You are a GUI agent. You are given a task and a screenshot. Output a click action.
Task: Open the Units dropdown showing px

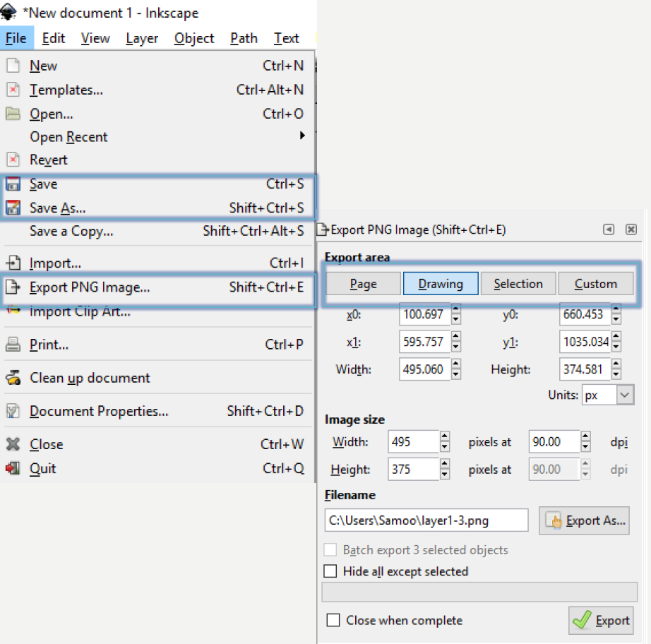[625, 395]
